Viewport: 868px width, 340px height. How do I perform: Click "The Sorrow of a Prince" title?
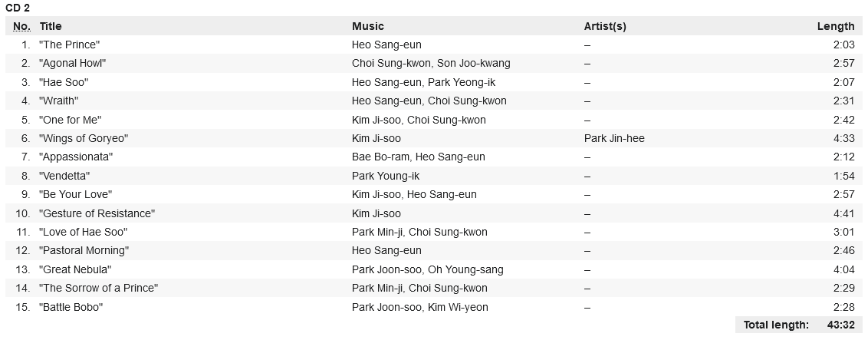(x=98, y=288)
